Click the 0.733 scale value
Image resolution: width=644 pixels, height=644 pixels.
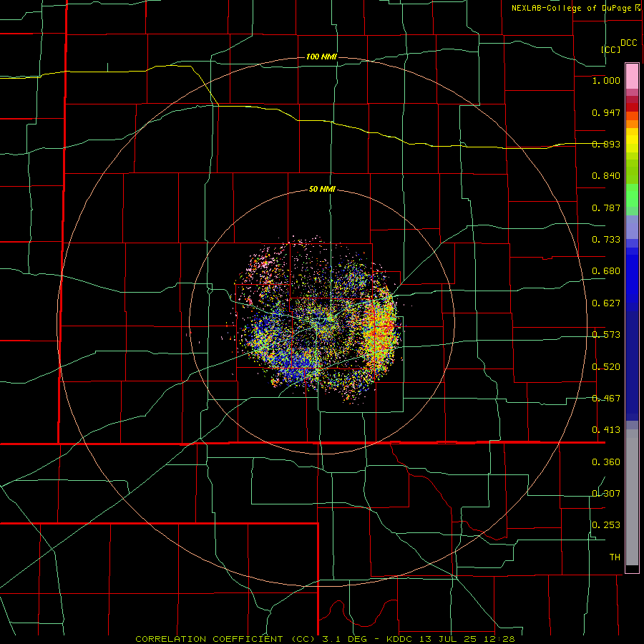click(606, 240)
